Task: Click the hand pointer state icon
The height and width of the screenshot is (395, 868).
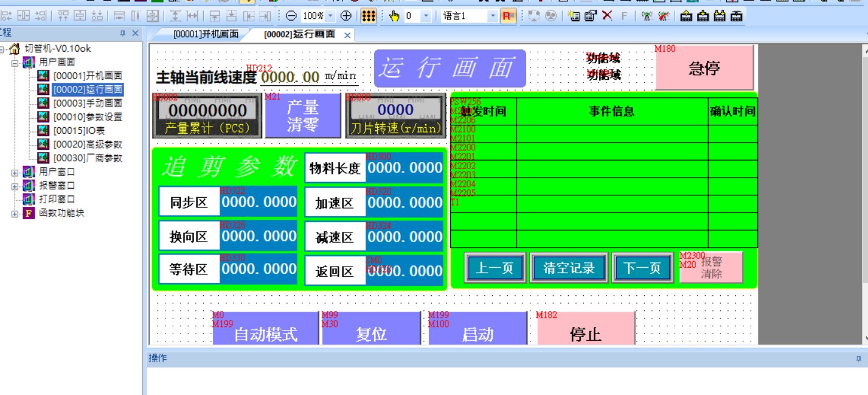Action: click(394, 16)
